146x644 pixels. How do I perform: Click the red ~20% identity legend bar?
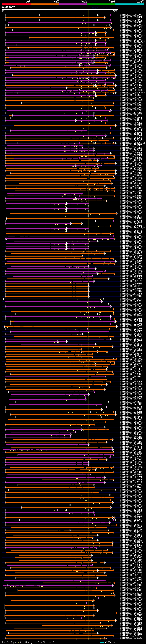[16, 4]
